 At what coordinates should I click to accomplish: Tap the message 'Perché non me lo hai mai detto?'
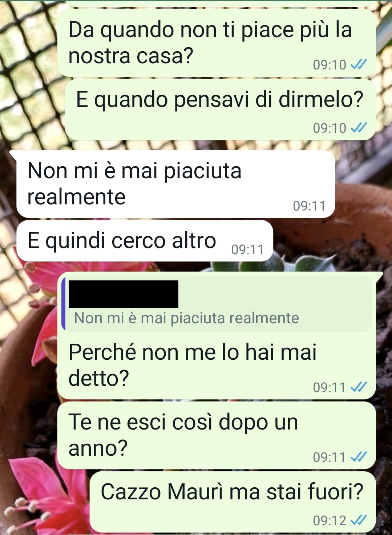(x=217, y=336)
